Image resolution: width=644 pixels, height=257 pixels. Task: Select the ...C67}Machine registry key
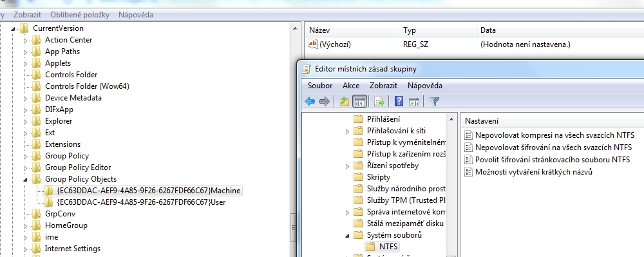point(149,191)
